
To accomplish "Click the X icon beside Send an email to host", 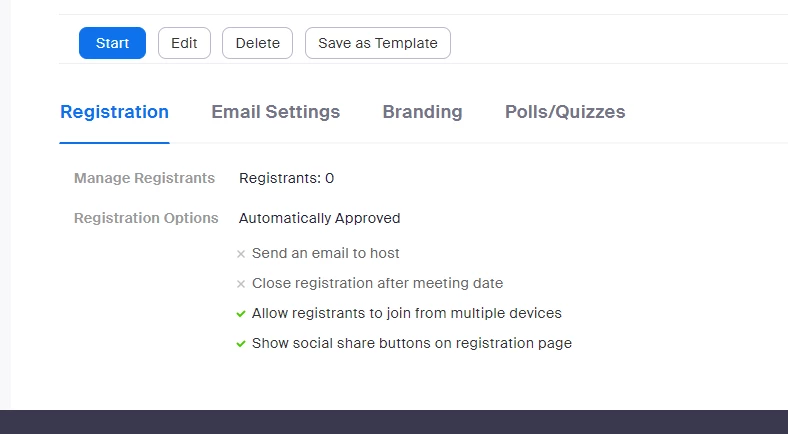I will pyautogui.click(x=241, y=254).
